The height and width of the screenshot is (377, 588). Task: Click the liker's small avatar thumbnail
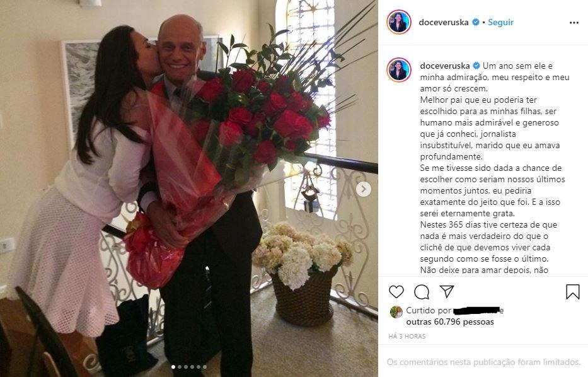[396, 311]
